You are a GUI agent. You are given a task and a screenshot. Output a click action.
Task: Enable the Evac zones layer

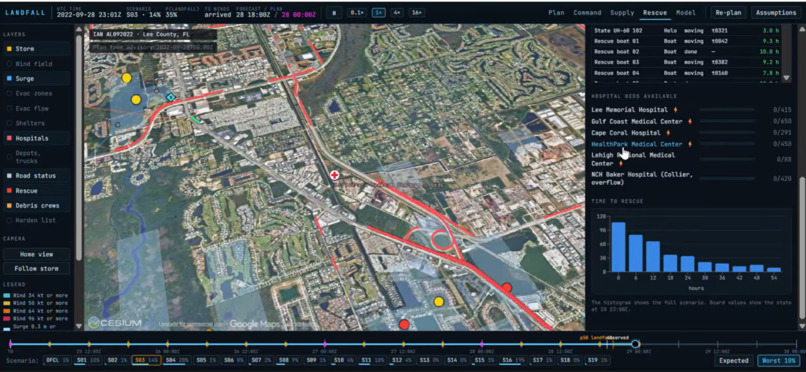[x=36, y=94]
